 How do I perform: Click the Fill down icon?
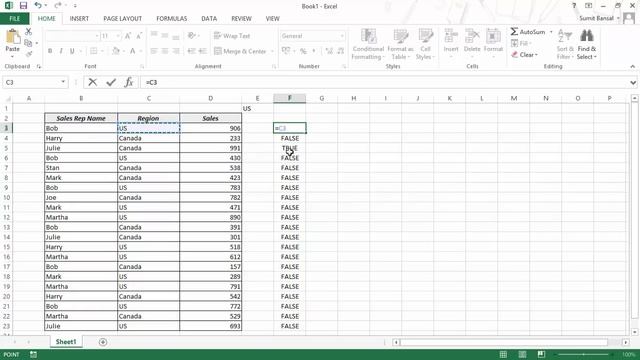(x=514, y=43)
